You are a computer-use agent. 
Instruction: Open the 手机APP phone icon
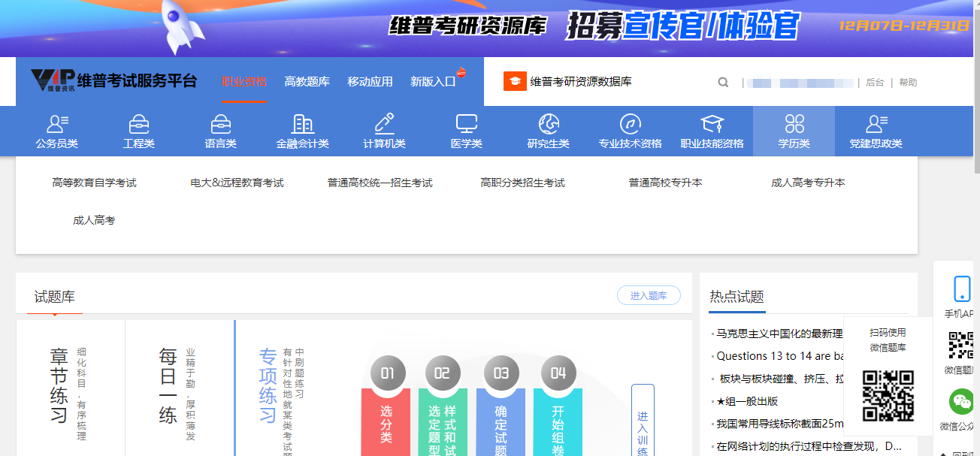click(961, 289)
